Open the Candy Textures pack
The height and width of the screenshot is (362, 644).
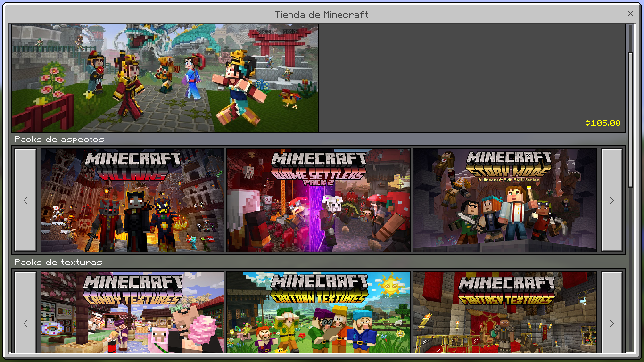click(x=132, y=312)
